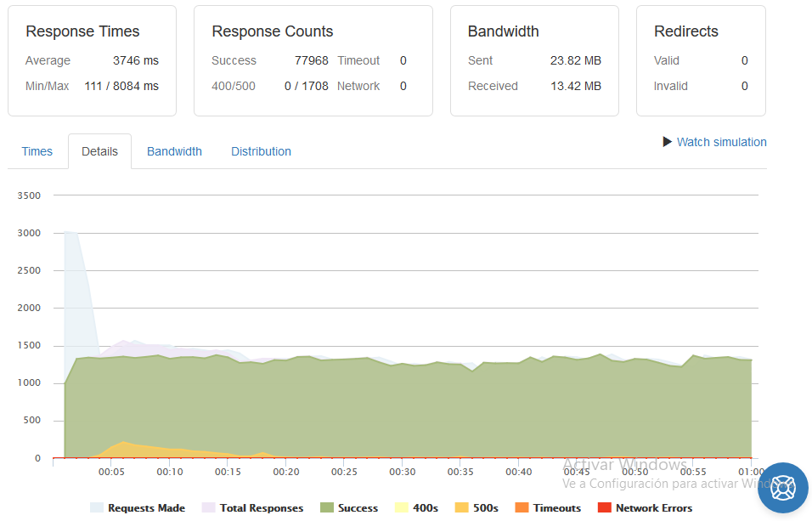The image size is (812, 521).
Task: Toggle the Requests Made legend swatch
Action: (x=97, y=507)
